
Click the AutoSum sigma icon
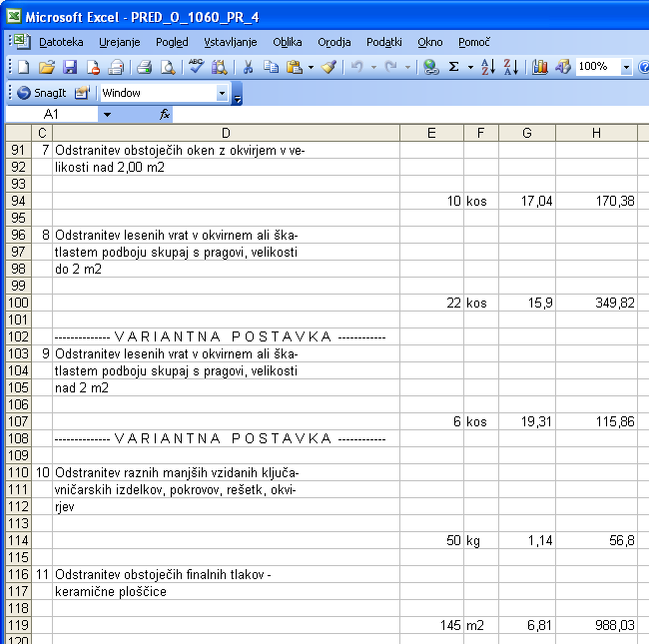(x=454, y=67)
